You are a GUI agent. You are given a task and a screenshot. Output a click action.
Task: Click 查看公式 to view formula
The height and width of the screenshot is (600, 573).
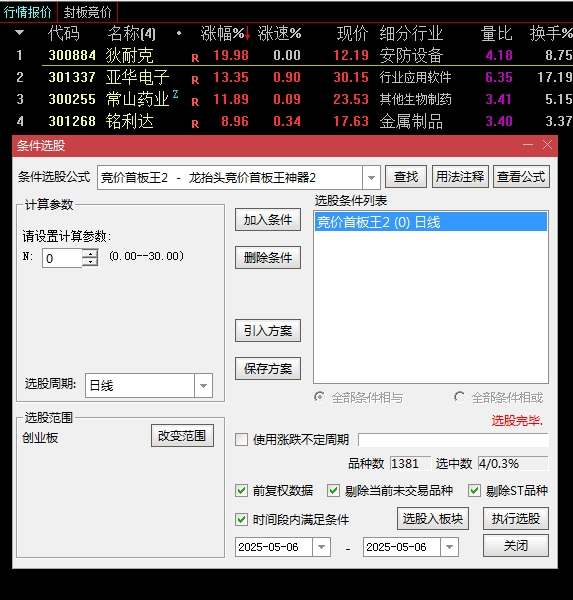click(x=521, y=177)
